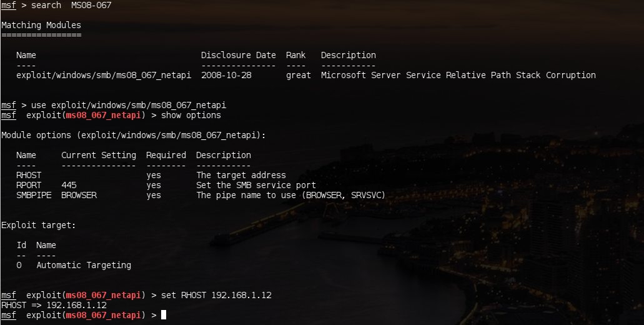Click 'Set the SMB service port' description
Viewport: 644px width, 325px height.
pyautogui.click(x=256, y=185)
